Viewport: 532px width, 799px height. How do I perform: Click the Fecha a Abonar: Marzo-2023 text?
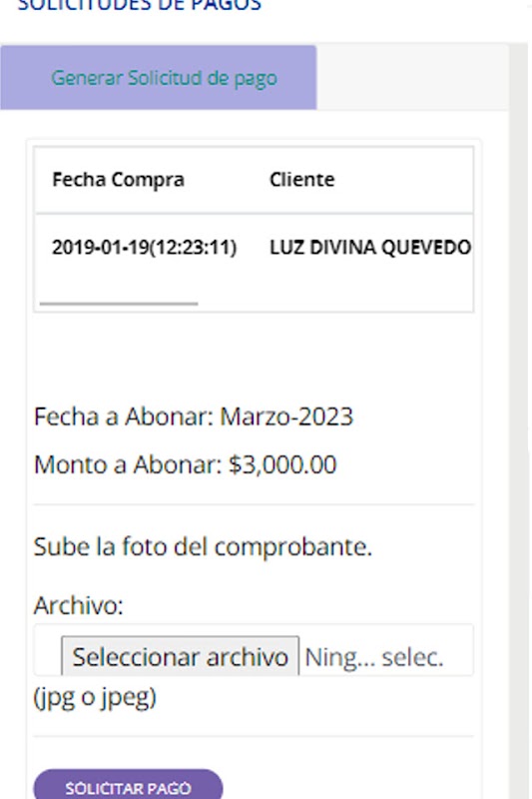(194, 416)
